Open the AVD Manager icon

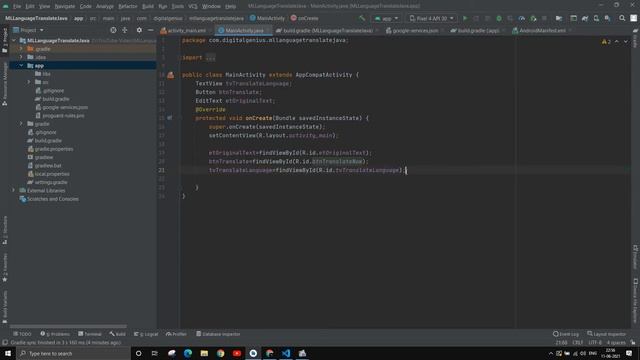[x=596, y=18]
